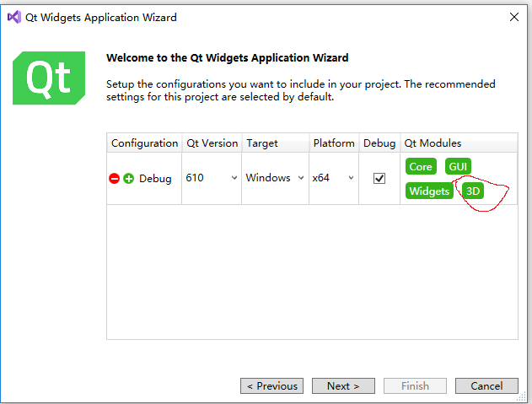532x404 pixels.
Task: Click the Target column header
Action: pyautogui.click(x=276, y=143)
